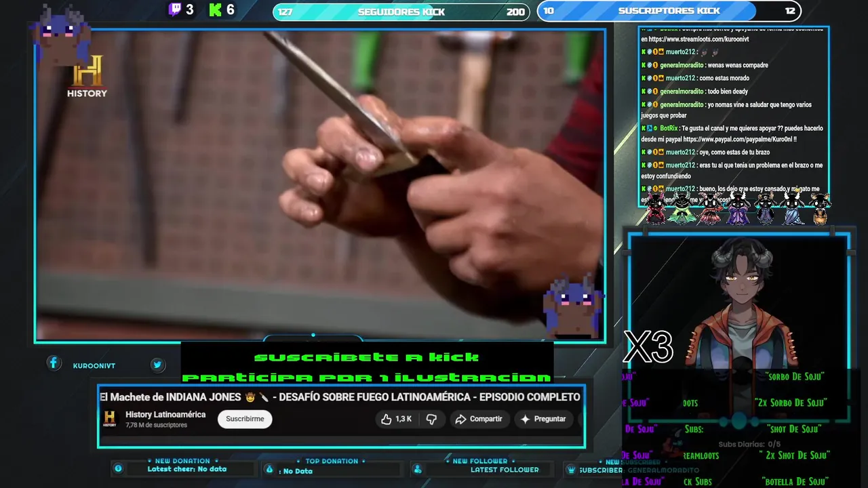Click the Suscriptores Kick progress bar

(x=669, y=11)
